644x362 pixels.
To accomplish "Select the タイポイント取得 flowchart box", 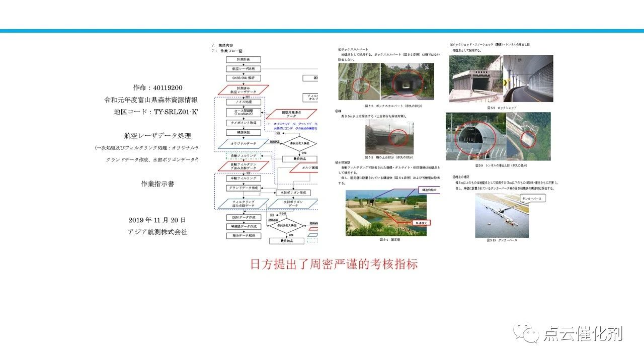I will pyautogui.click(x=244, y=123).
